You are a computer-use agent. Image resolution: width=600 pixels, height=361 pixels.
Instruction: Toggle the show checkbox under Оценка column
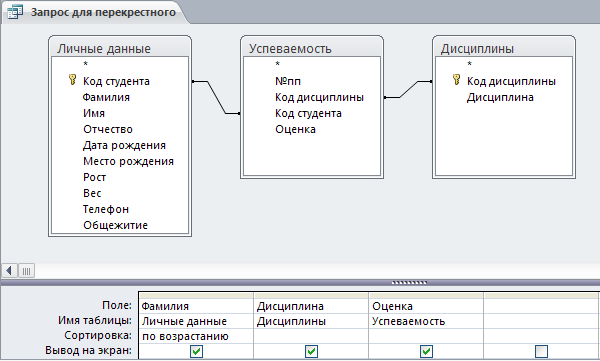point(426,351)
